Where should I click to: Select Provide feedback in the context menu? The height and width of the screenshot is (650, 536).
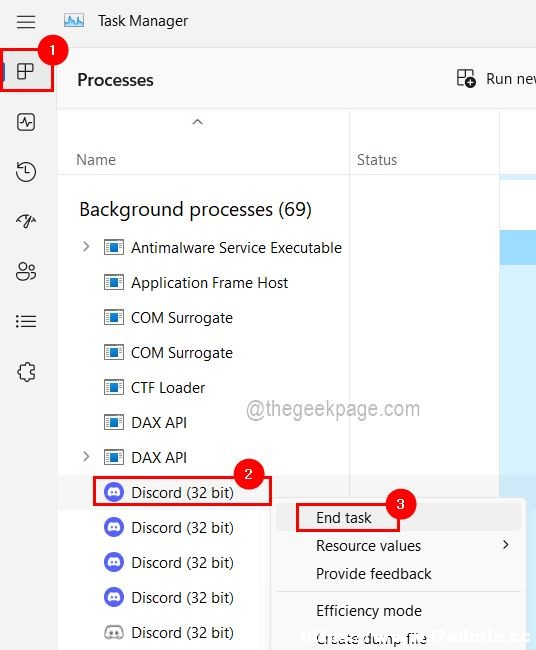(374, 574)
